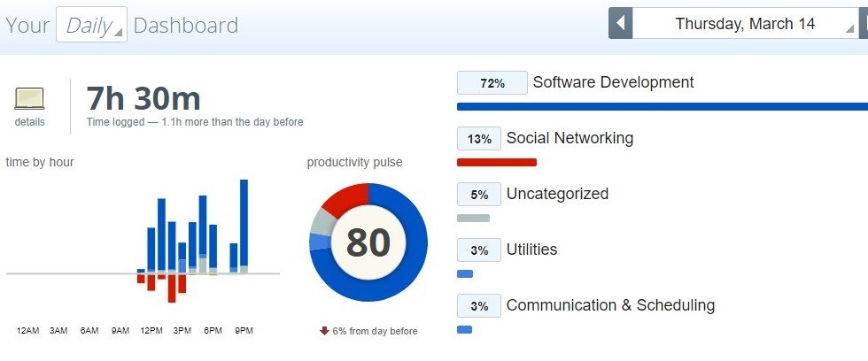
Task: Click the red Social Networking progress bar
Action: 496,162
